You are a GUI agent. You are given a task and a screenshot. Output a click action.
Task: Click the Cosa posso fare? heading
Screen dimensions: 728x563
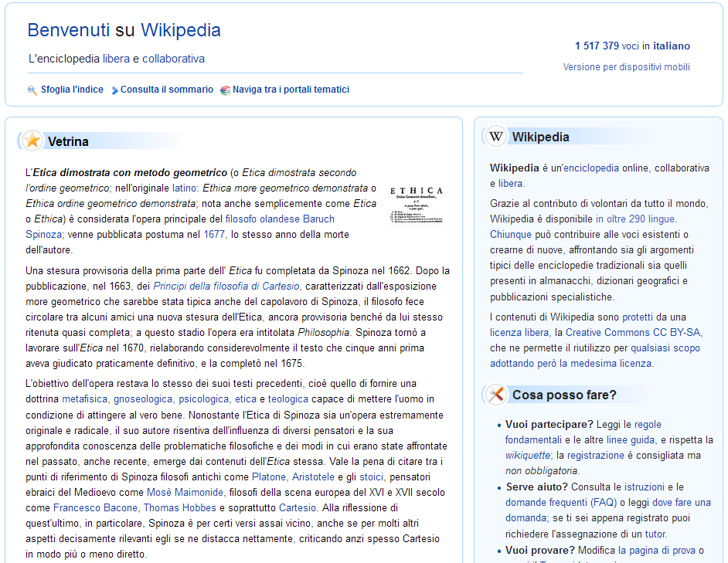coord(564,395)
